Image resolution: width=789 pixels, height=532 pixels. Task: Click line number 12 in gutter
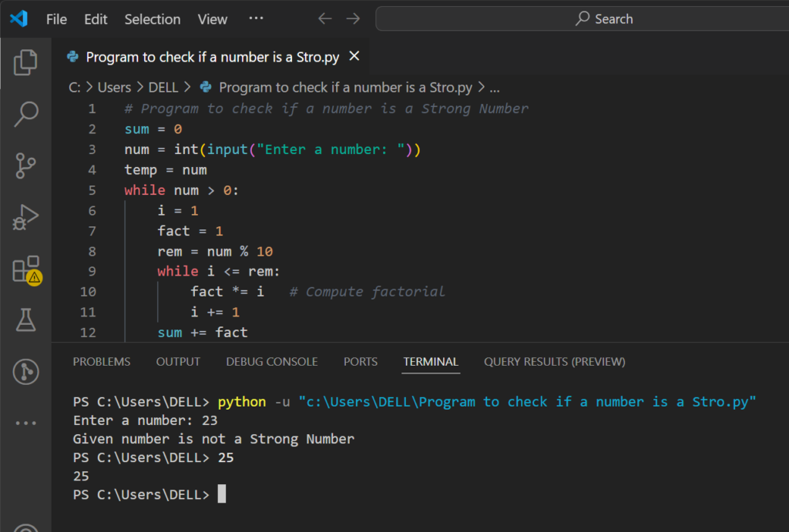pyautogui.click(x=88, y=333)
